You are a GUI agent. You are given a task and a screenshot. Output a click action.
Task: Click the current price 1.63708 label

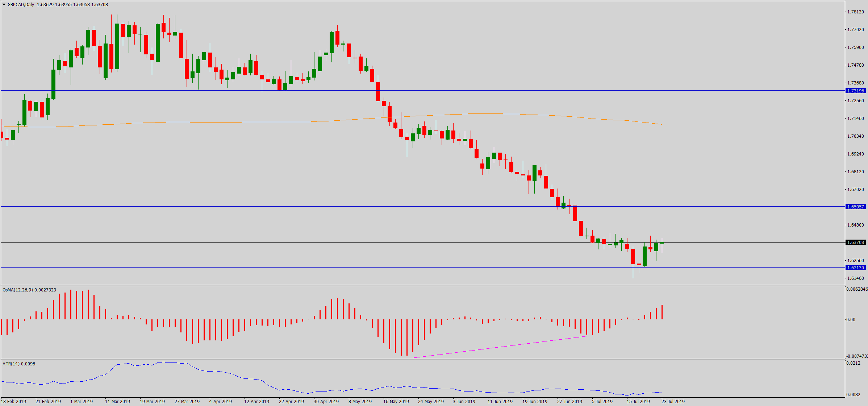pyautogui.click(x=855, y=243)
